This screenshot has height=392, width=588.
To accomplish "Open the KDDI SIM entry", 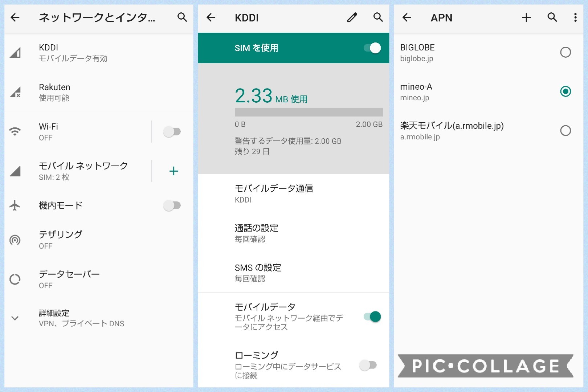I will pos(99,53).
